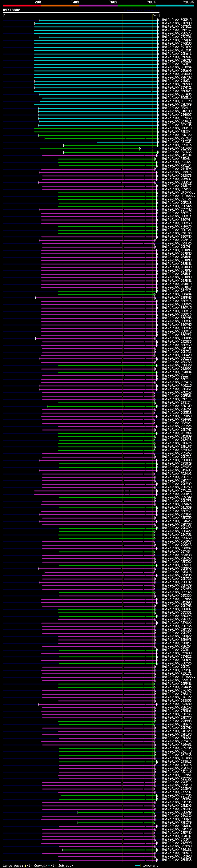This screenshot has height=868, width=197.
Task: Select hit label UniRef100_C5YIM8
Action: tap(177, 125)
